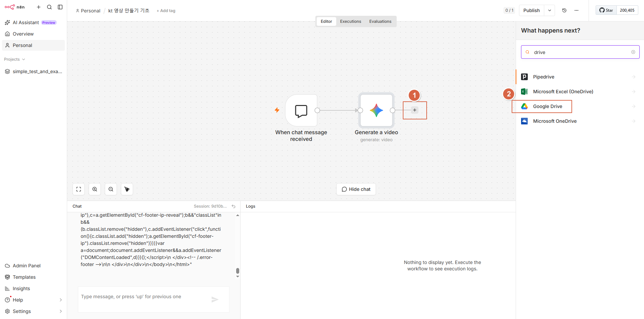Open workflow history clock icon
This screenshot has width=644, height=319.
[x=564, y=10]
